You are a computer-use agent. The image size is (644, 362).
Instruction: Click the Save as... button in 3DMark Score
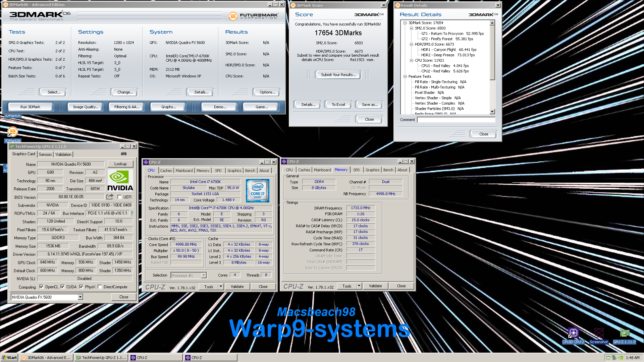pos(370,105)
